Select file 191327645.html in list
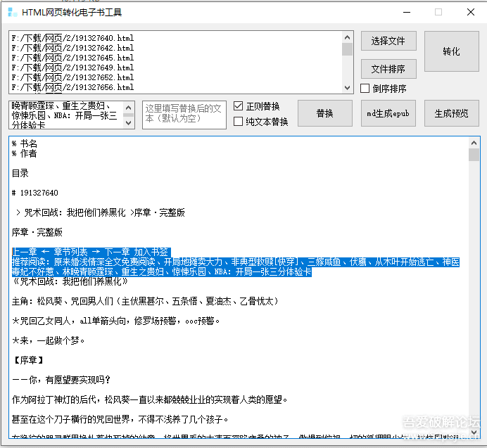 pyautogui.click(x=72, y=58)
